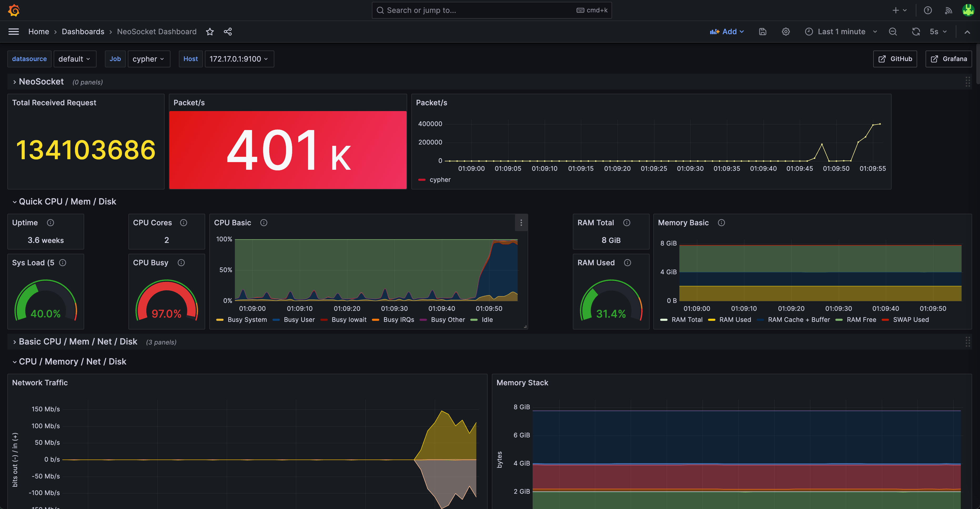Zoom out the time range with magnifier icon
Viewport: 980px width, 509px height.
893,32
